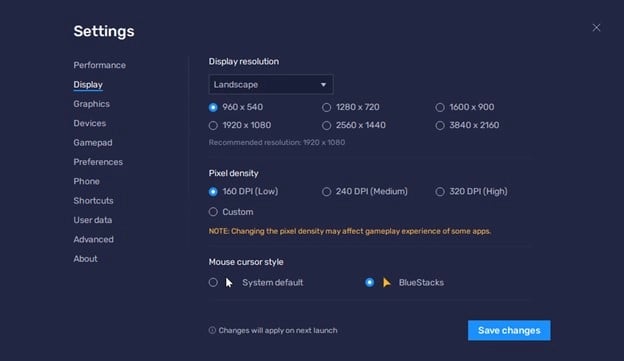Image resolution: width=624 pixels, height=361 pixels.
Task: Choose 240 DPI (Medium) pixel density
Action: point(326,192)
